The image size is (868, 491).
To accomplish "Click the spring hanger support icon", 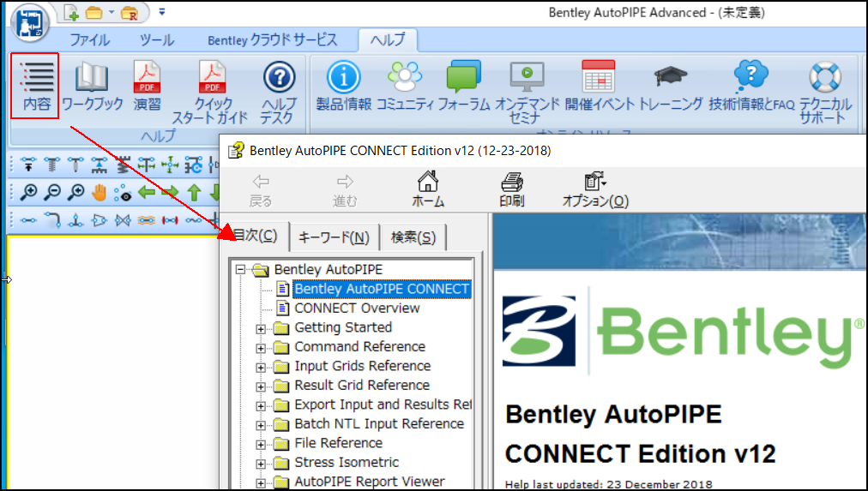I will (51, 165).
